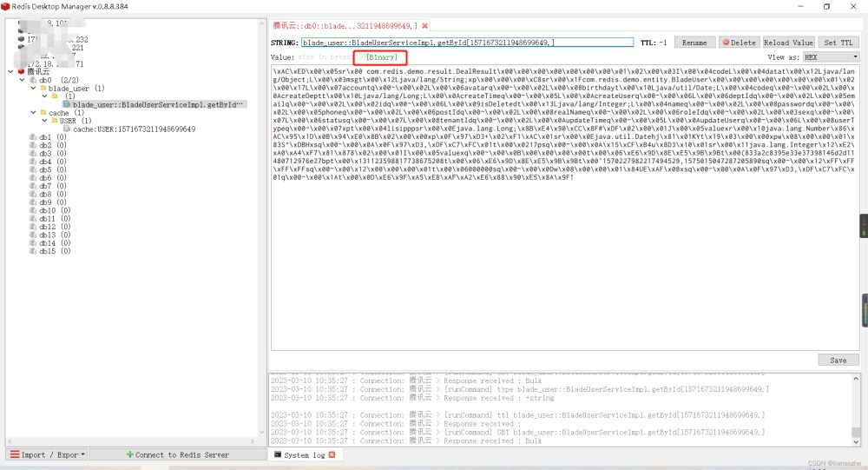Screen dimensions: 868x470
Task: Click the key icon beside cache:USER:1571673211948699649
Action: click(67, 129)
